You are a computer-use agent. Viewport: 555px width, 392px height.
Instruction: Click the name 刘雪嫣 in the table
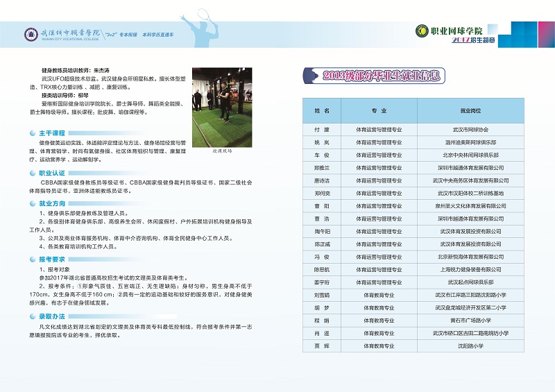click(321, 294)
